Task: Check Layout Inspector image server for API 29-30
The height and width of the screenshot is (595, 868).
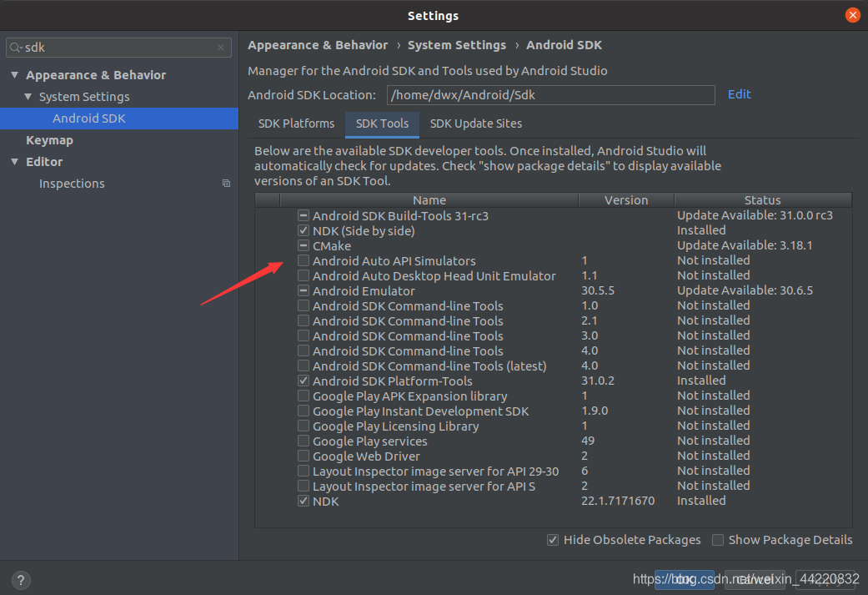Action: pos(304,471)
